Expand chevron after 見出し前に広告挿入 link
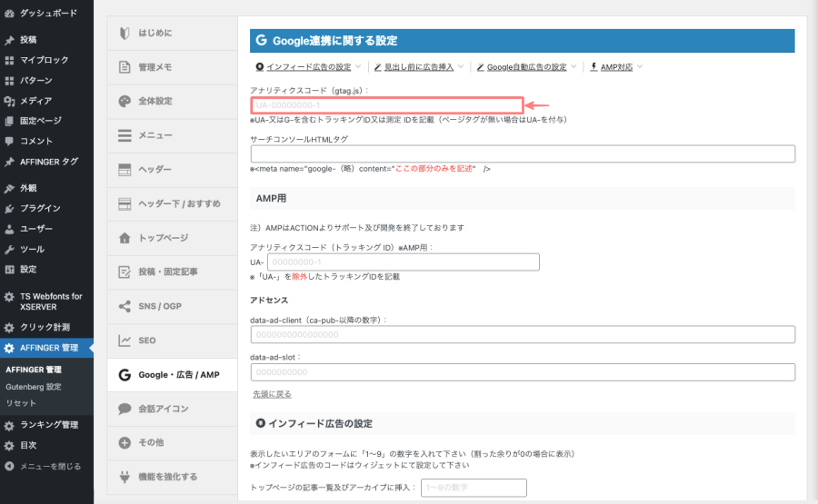 point(461,66)
